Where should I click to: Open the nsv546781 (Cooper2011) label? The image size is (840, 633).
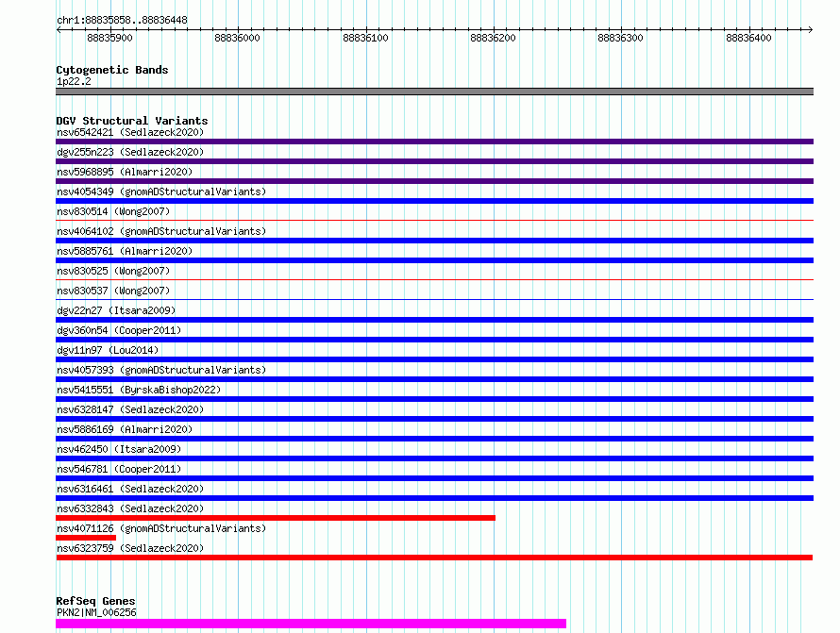tap(119, 469)
